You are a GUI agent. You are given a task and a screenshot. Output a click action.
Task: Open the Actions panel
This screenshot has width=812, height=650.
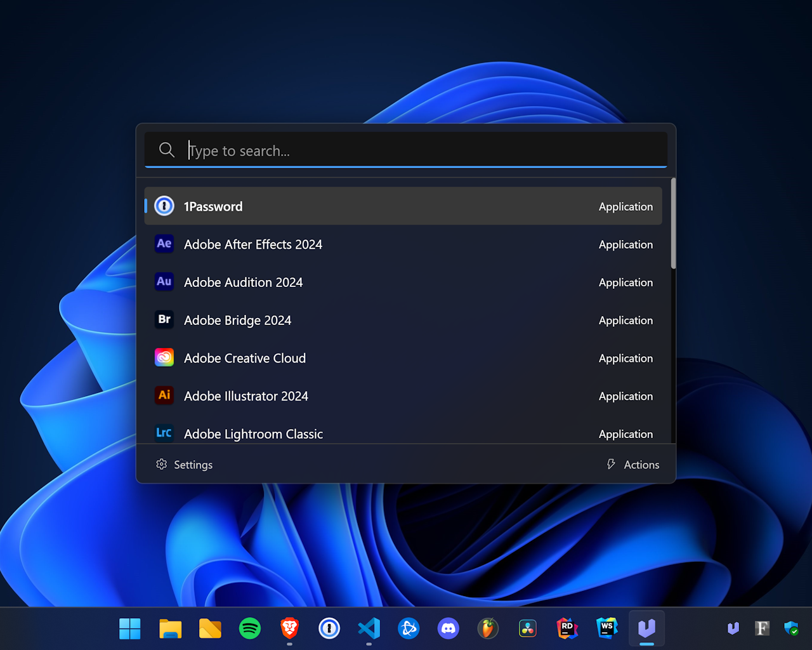pos(632,464)
